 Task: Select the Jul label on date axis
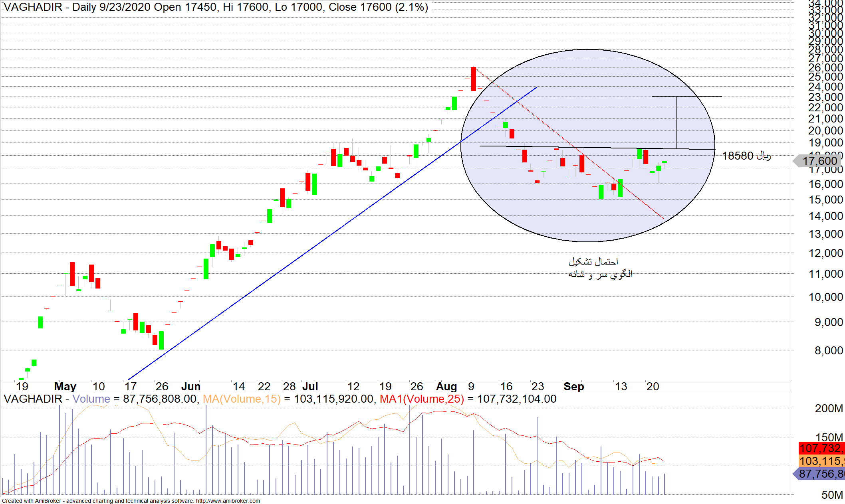[x=310, y=386]
